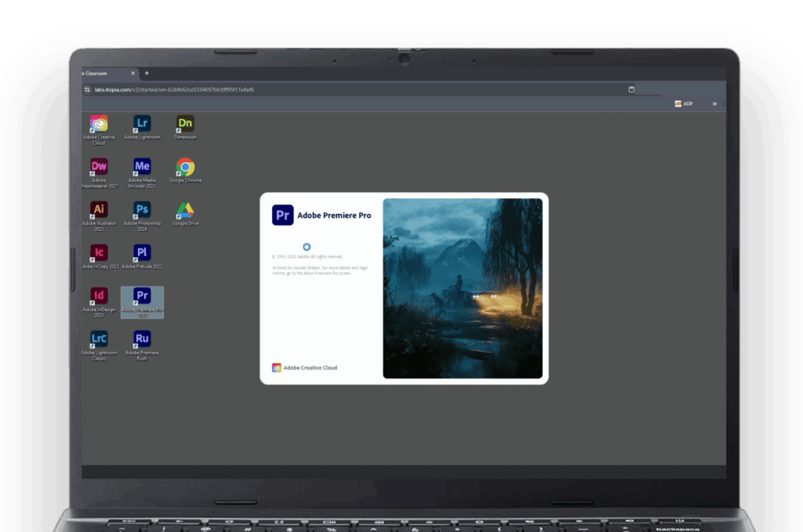Open the ADP bookmark in bookmarks bar
Viewport: 803px width, 532px height.
point(684,104)
